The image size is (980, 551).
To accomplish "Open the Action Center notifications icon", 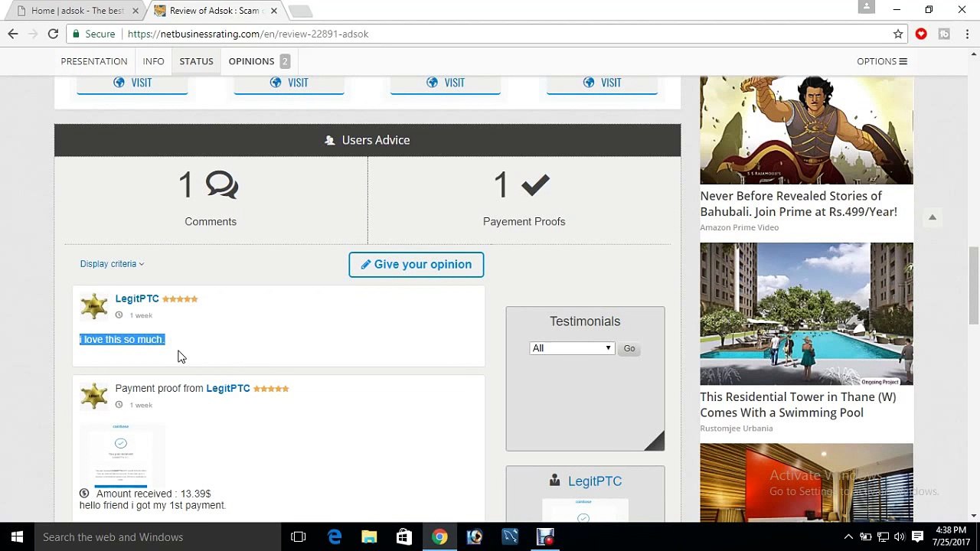I will pyautogui.click(x=918, y=537).
